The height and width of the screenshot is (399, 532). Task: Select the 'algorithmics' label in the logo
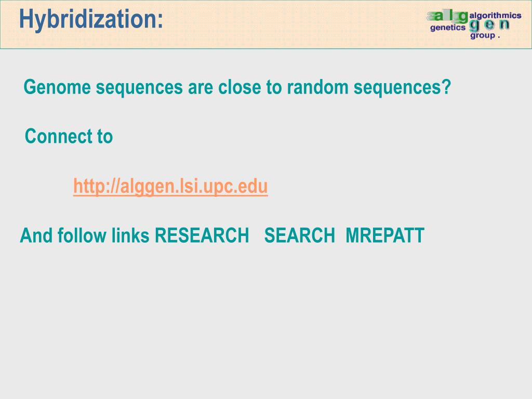[x=495, y=15]
